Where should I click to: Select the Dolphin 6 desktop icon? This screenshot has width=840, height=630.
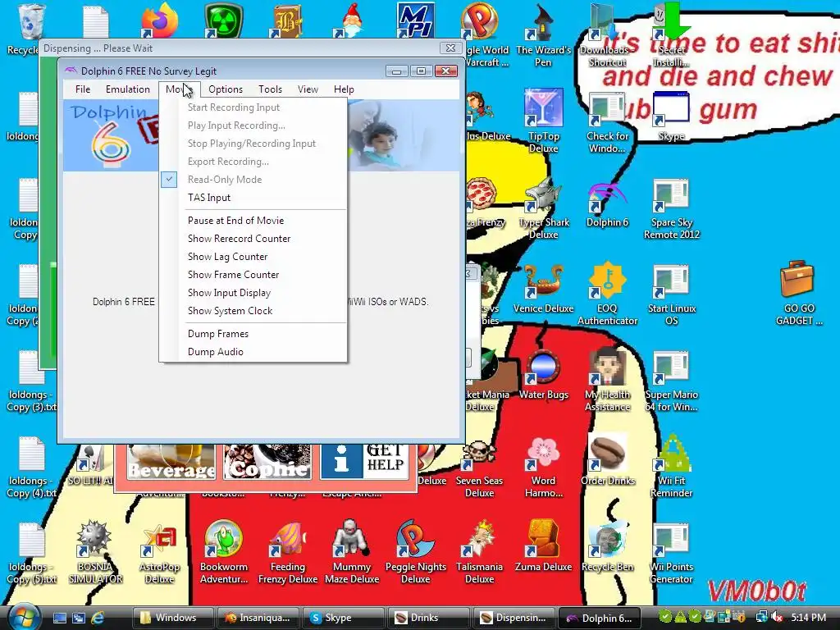607,206
